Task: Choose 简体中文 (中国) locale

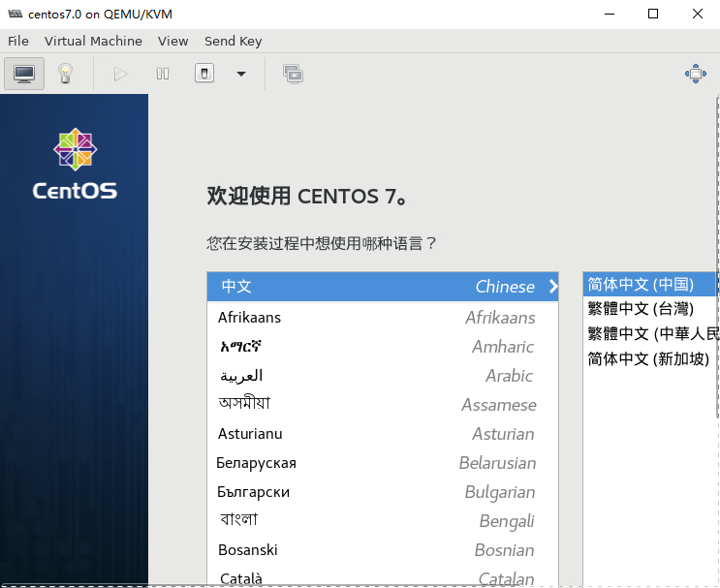Action: tap(650, 285)
